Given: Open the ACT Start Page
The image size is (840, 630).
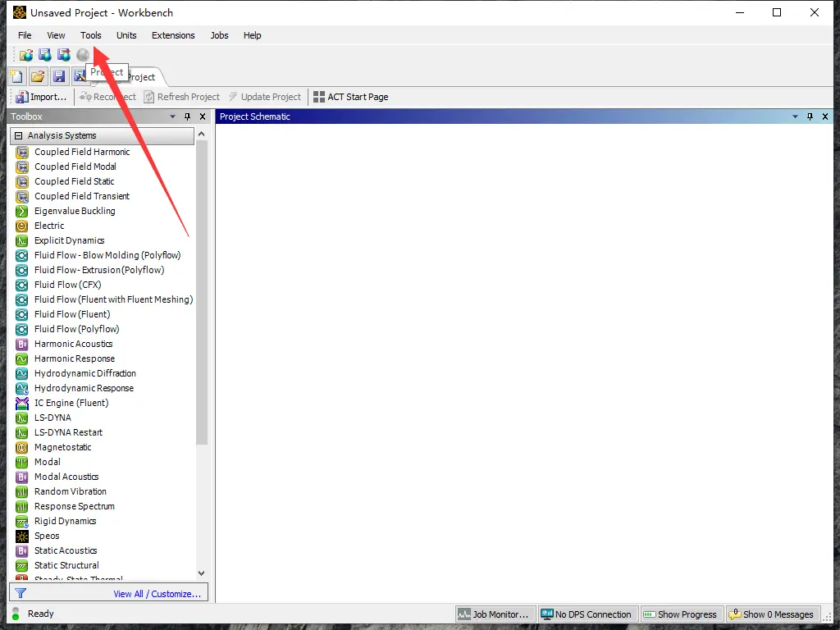Looking at the screenshot, I should [x=351, y=97].
